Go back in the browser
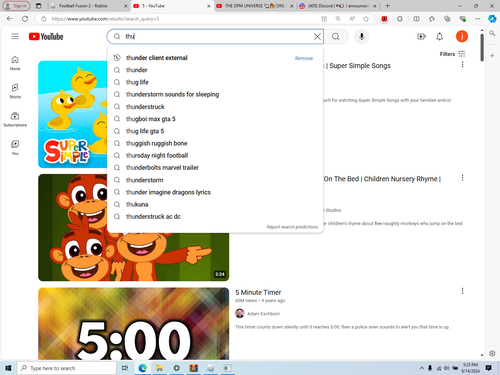The image size is (500, 375). coord(9,19)
